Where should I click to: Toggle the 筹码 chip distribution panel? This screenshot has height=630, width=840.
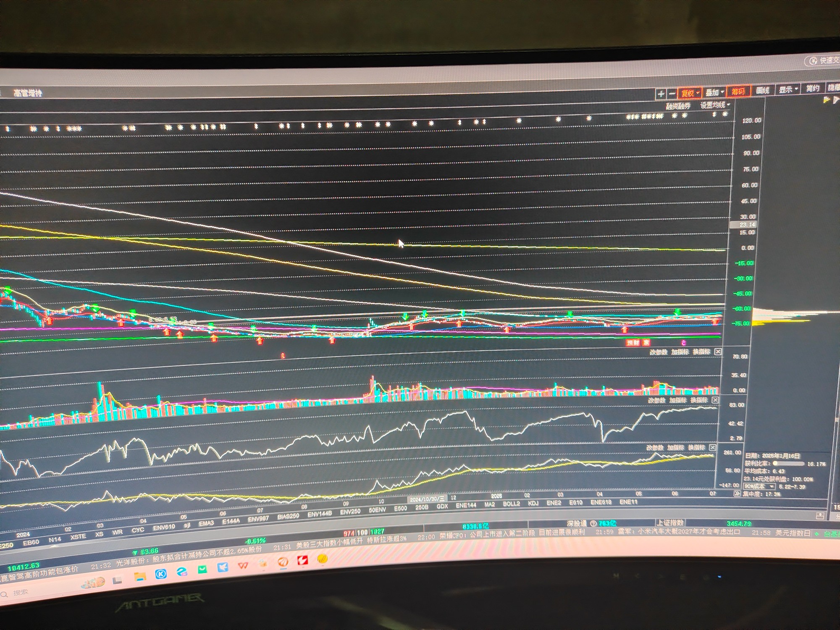click(738, 92)
